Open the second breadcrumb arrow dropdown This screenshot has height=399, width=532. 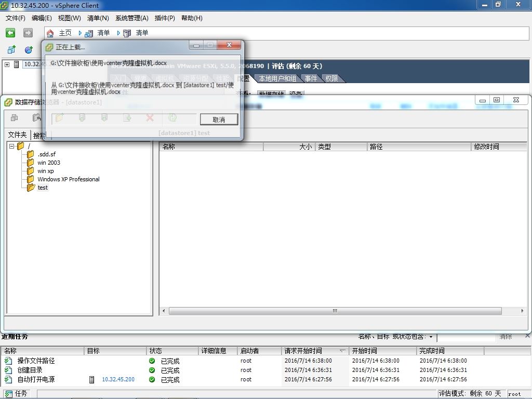click(x=118, y=33)
